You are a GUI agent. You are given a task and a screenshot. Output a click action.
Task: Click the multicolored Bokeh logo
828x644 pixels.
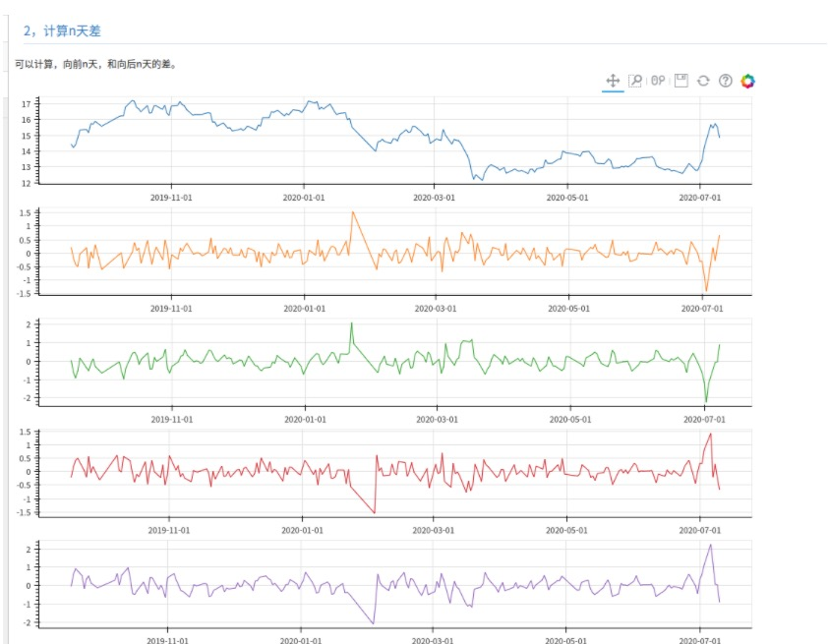tap(747, 81)
